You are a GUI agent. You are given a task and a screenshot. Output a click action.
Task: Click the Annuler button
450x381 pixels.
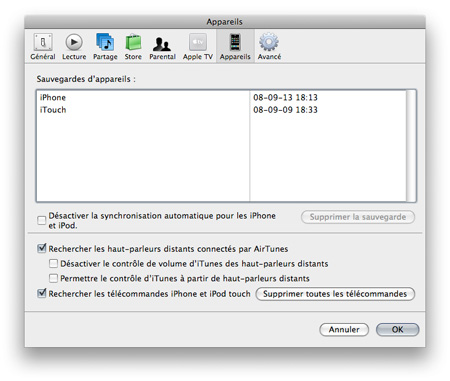tap(344, 329)
